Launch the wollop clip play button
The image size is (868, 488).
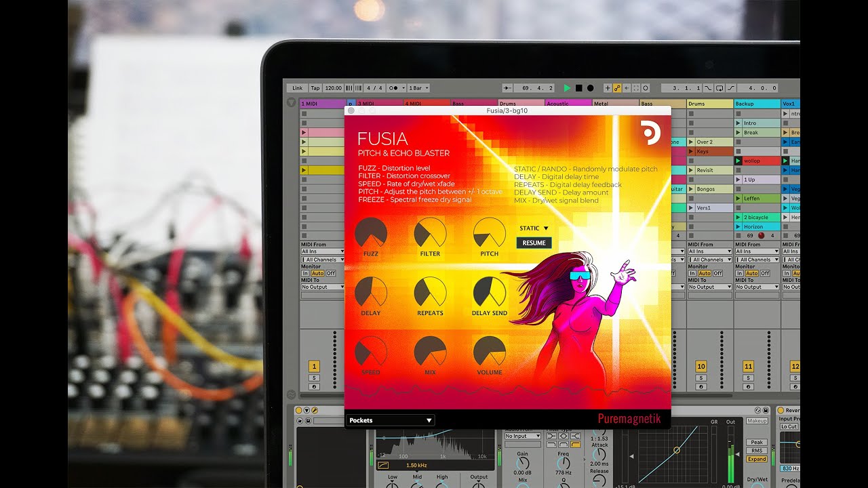(x=738, y=161)
